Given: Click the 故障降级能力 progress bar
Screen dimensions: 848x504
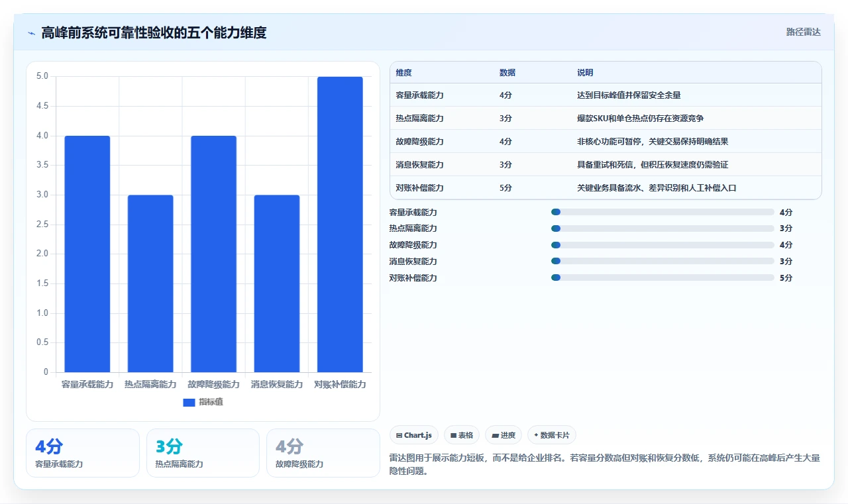Looking at the screenshot, I should click(662, 245).
